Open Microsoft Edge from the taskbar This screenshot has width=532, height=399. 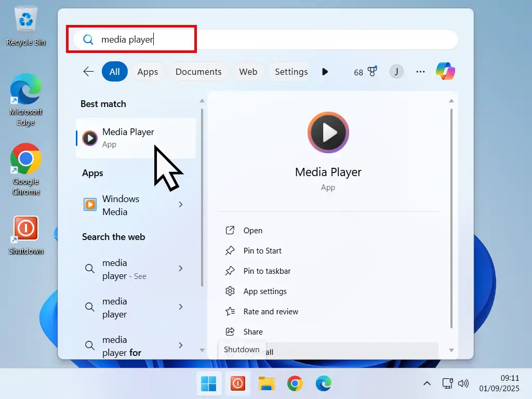pos(324,384)
